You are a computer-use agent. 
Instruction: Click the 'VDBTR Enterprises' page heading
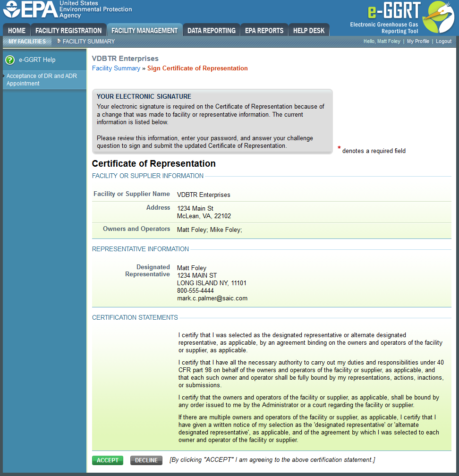click(125, 58)
